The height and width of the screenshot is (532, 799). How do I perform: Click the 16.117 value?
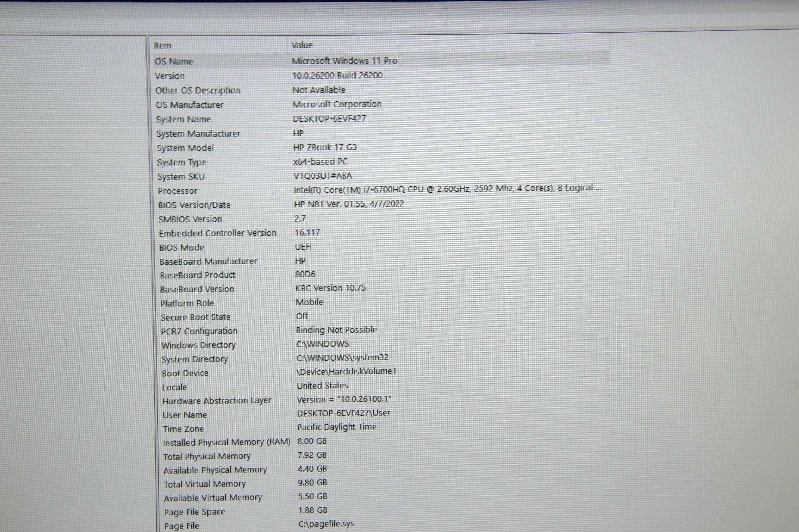click(307, 233)
